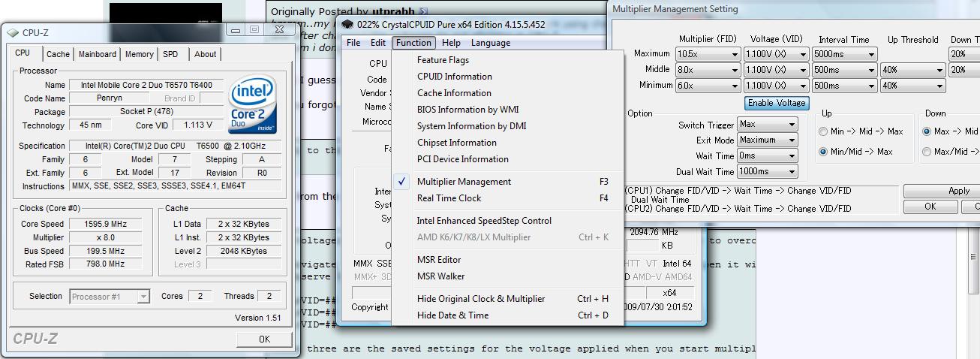This screenshot has height=359, width=980.
Task: Select Down Max -> Mid radio button
Action: click(927, 131)
